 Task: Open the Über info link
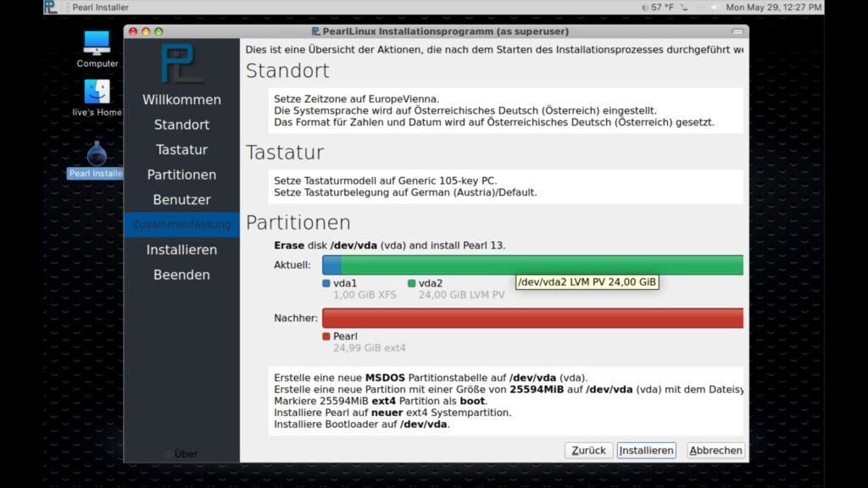coord(181,454)
